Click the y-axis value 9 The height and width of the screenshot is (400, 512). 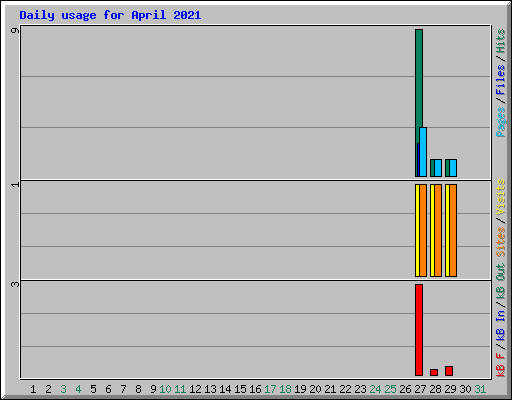click(15, 30)
